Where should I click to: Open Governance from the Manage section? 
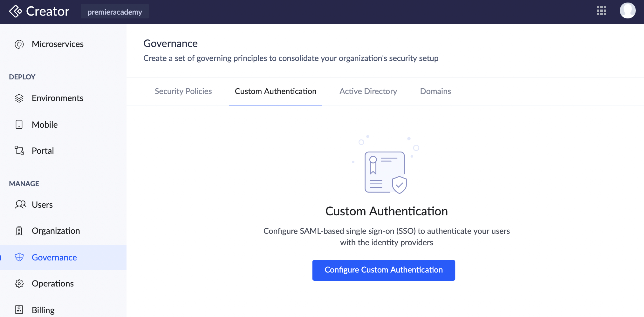pyautogui.click(x=54, y=257)
